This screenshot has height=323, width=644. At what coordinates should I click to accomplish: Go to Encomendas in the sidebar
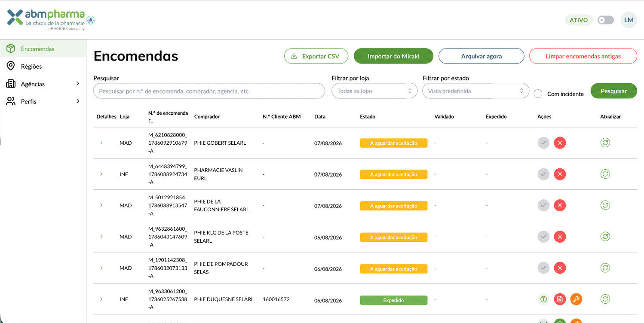point(43,49)
